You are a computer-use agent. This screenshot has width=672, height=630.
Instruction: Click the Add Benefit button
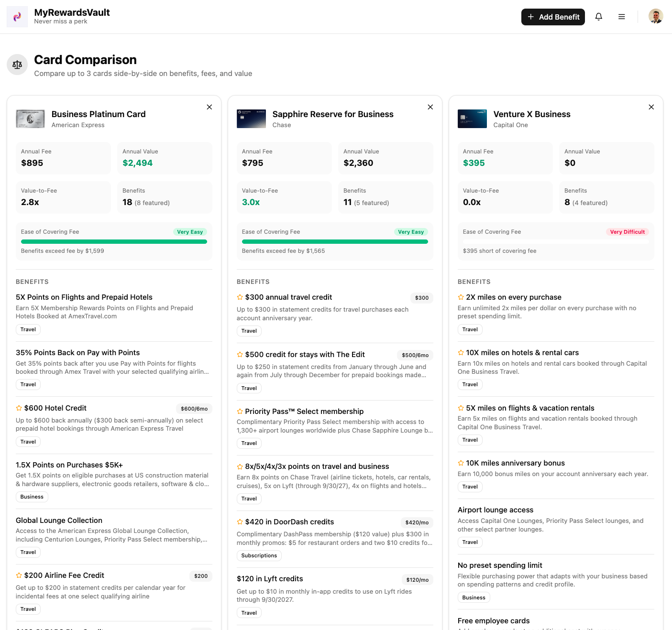(x=553, y=17)
